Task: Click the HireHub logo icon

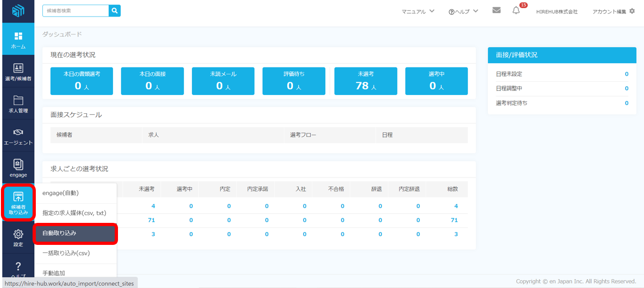Action: coord(17,11)
